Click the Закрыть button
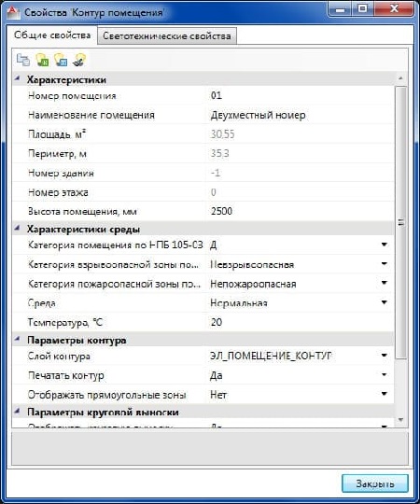420x504 pixels. coord(375,483)
